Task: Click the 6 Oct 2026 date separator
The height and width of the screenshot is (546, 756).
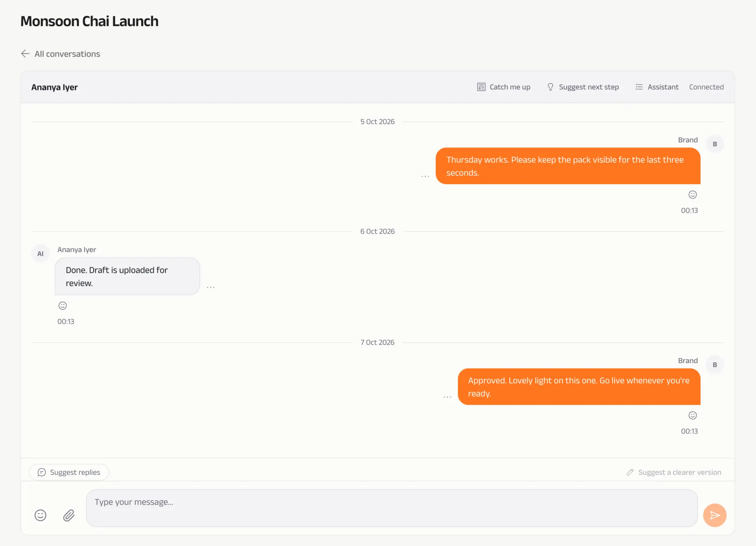Action: click(378, 232)
